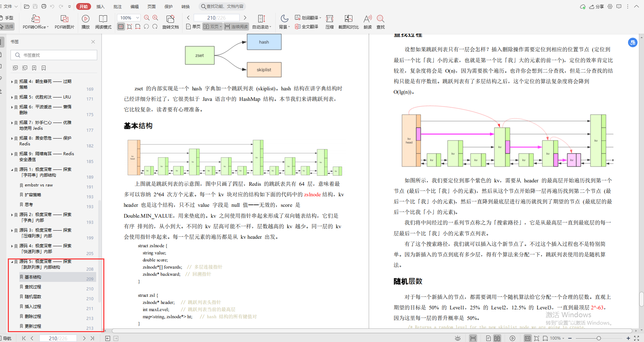644x342 pixels.
Task: Switch to 插入 tab
Action: click(100, 6)
